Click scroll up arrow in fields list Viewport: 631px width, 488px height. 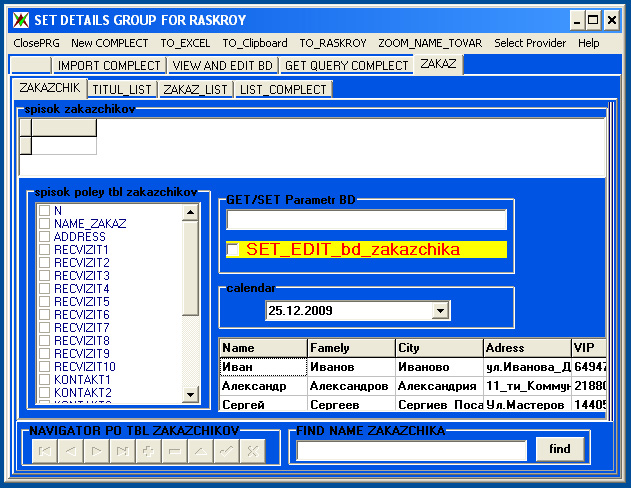point(190,212)
